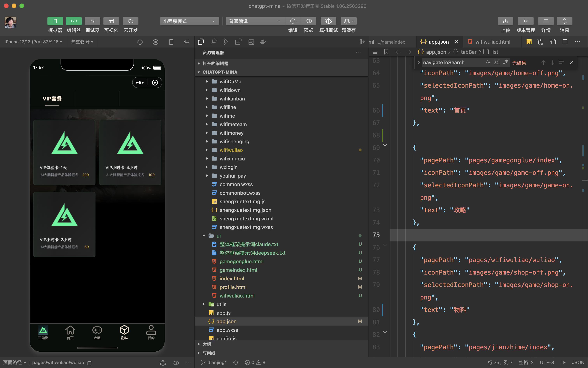This screenshot has height=368, width=588.
Task: Open the 详情 details panel
Action: coord(546,21)
